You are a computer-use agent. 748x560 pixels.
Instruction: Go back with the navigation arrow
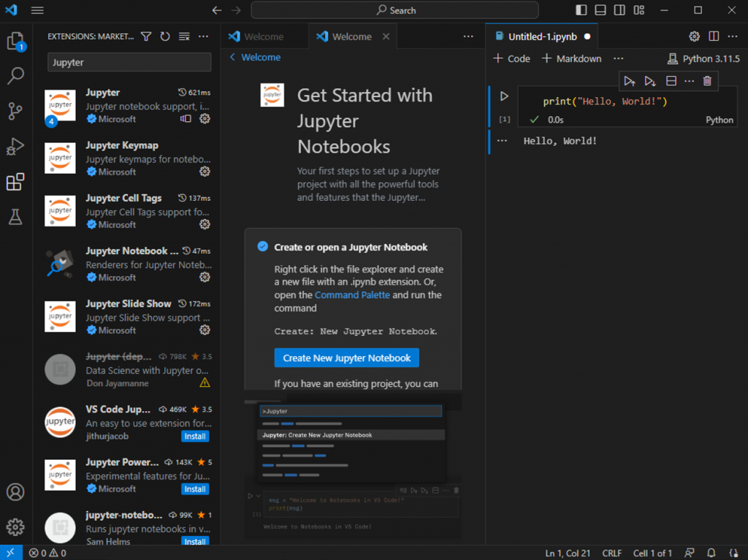[217, 10]
